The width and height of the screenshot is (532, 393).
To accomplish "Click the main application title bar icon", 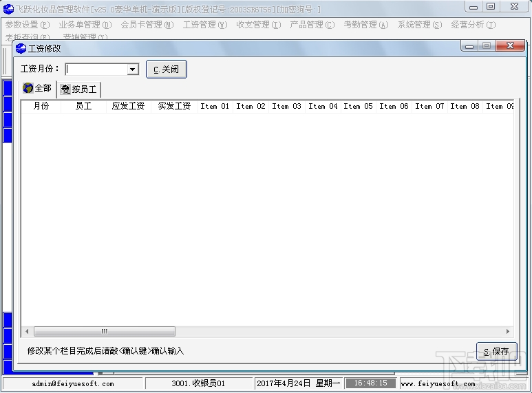I will coord(8,9).
